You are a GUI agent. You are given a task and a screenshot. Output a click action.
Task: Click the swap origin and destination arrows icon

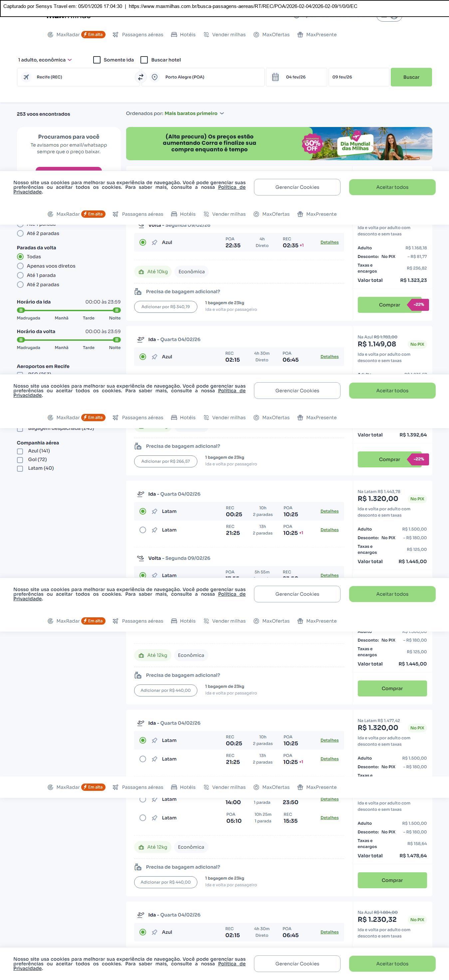click(140, 77)
